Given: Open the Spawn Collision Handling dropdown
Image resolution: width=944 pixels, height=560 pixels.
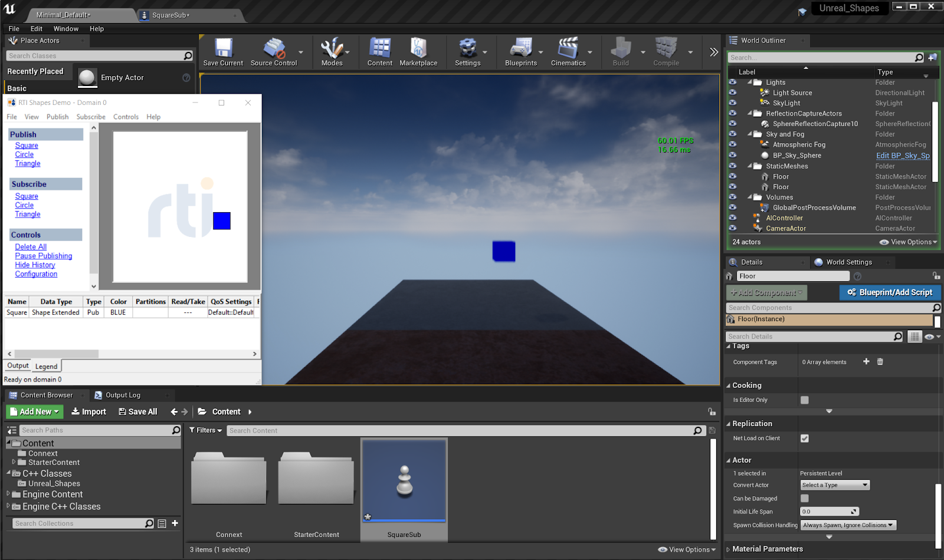Looking at the screenshot, I should [848, 525].
